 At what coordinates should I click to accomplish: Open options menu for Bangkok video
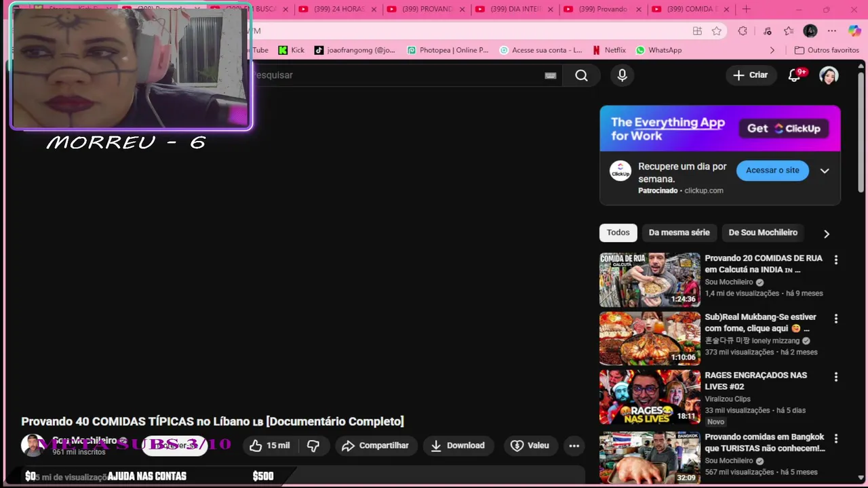835,439
